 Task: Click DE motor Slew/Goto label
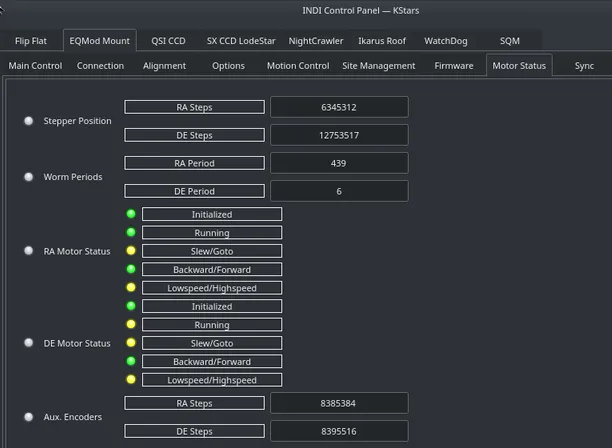[x=212, y=343]
